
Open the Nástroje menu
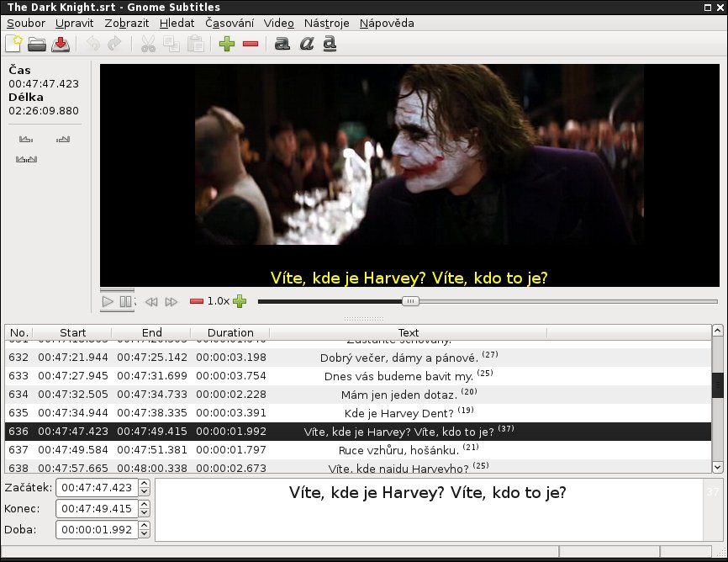(326, 24)
